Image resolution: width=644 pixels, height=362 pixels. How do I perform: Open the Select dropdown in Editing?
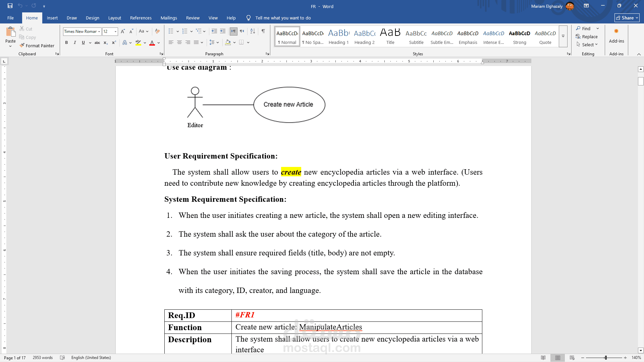click(x=587, y=45)
